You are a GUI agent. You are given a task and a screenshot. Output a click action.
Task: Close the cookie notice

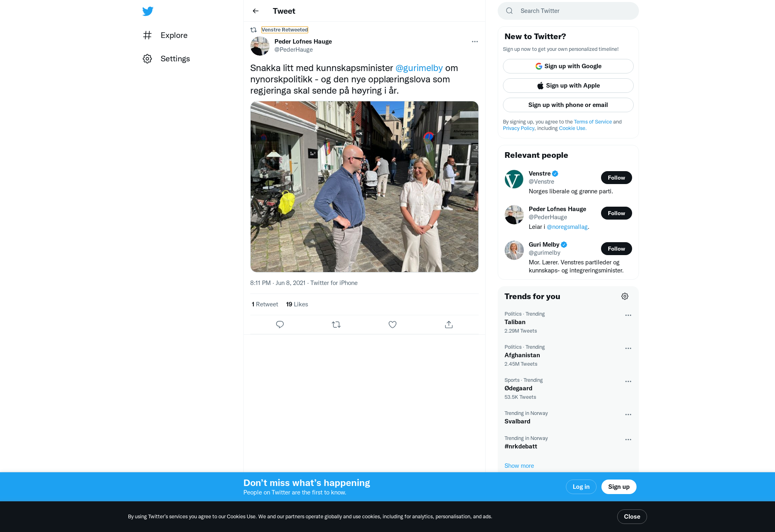pyautogui.click(x=632, y=517)
